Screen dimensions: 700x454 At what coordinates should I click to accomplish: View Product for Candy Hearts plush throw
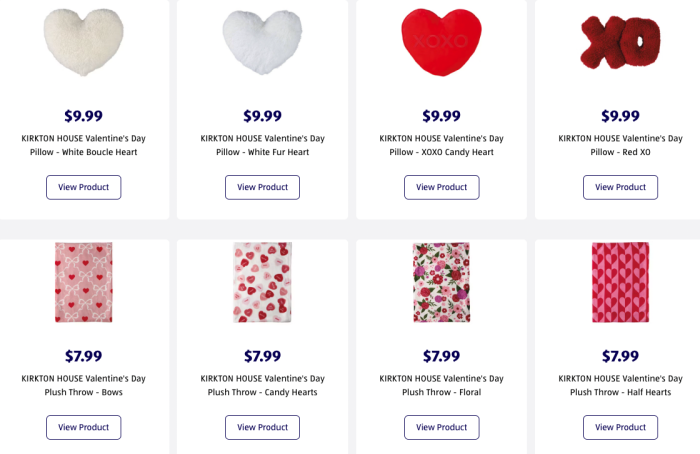point(262,427)
